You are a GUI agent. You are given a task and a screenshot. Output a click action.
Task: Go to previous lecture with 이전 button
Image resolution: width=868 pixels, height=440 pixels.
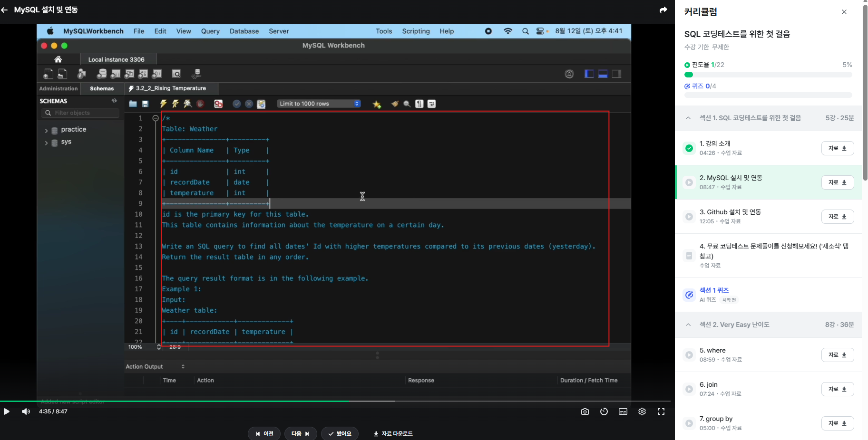(x=264, y=434)
